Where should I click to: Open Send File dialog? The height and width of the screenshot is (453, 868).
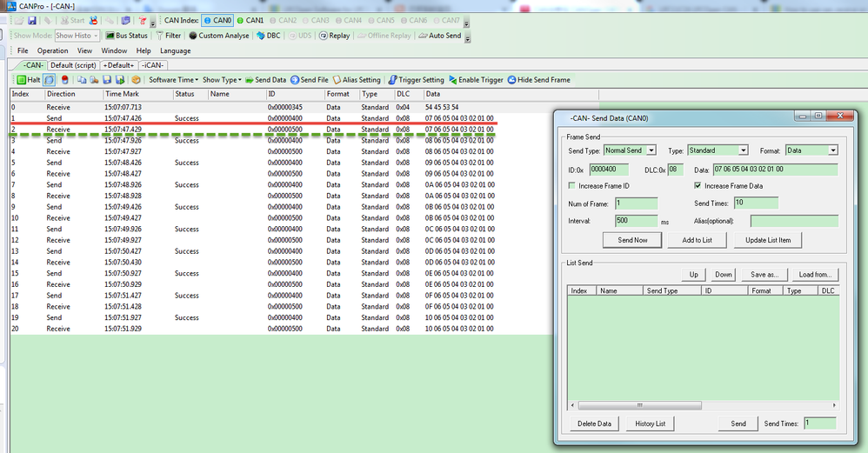[x=310, y=80]
